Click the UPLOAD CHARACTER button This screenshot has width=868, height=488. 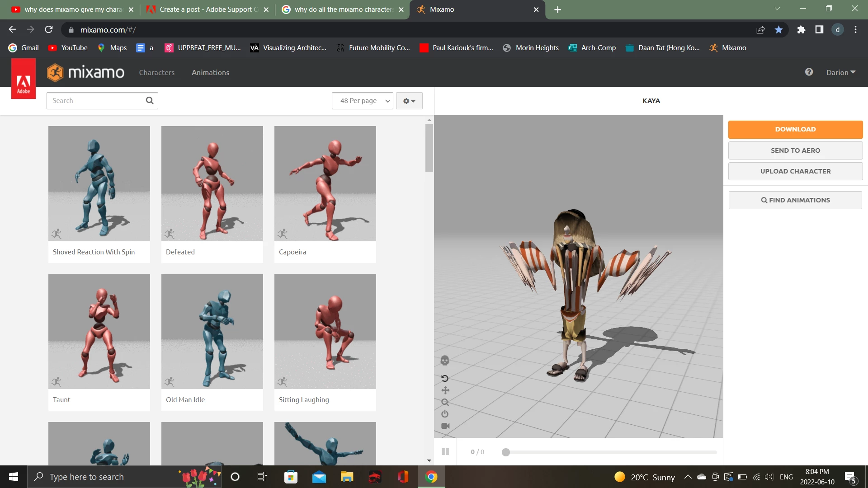[x=795, y=171]
